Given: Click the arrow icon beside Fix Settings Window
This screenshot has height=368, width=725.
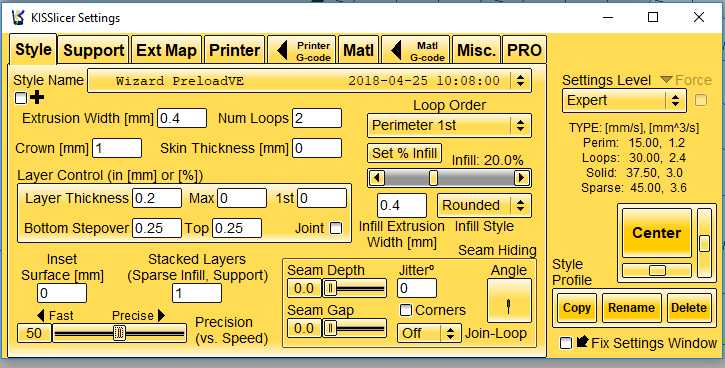Looking at the screenshot, I should [x=583, y=342].
